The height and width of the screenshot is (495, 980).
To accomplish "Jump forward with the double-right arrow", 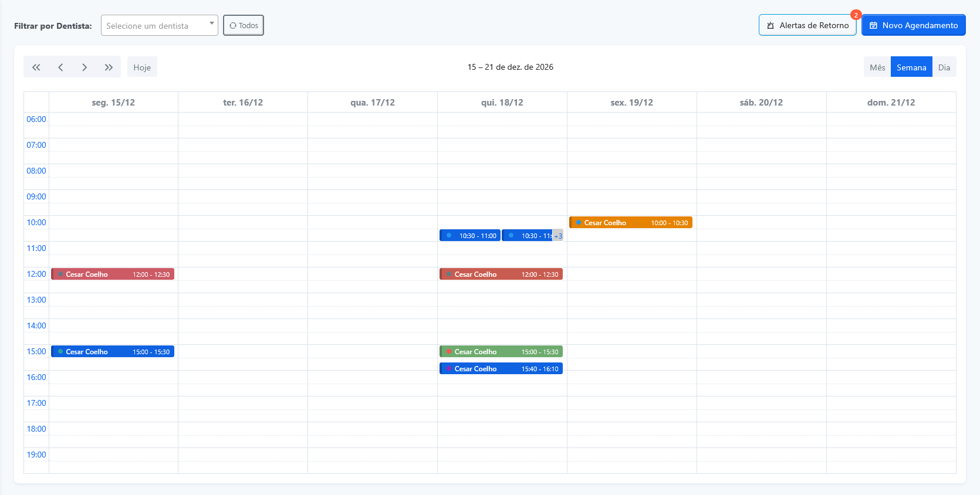I will [109, 67].
